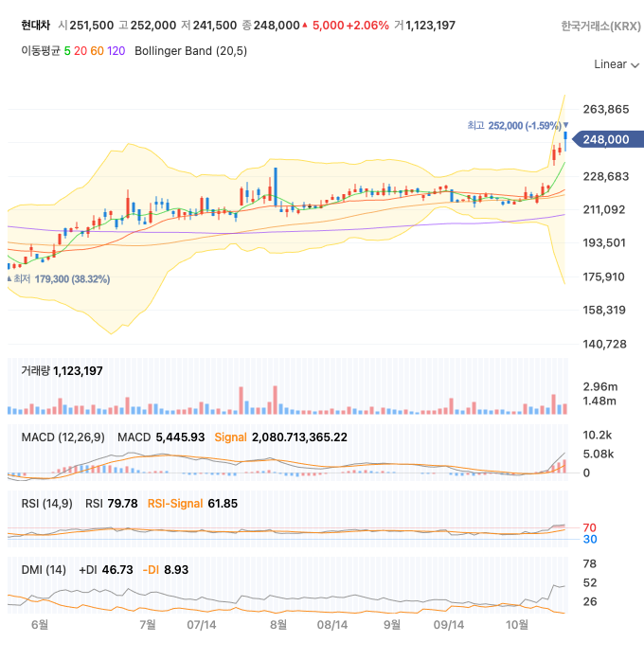Image resolution: width=644 pixels, height=660 pixels.
Task: Toggle the 5-day moving average line
Action: 67,50
